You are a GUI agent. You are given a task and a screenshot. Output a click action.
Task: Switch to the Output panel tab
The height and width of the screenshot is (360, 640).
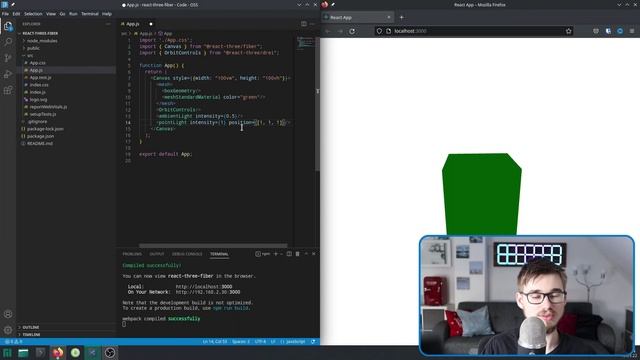(x=157, y=254)
